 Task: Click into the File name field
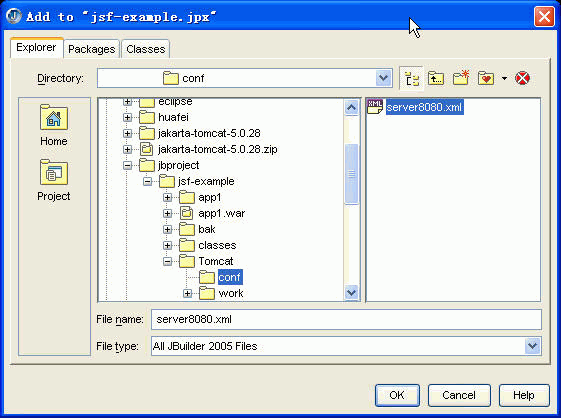coord(346,319)
